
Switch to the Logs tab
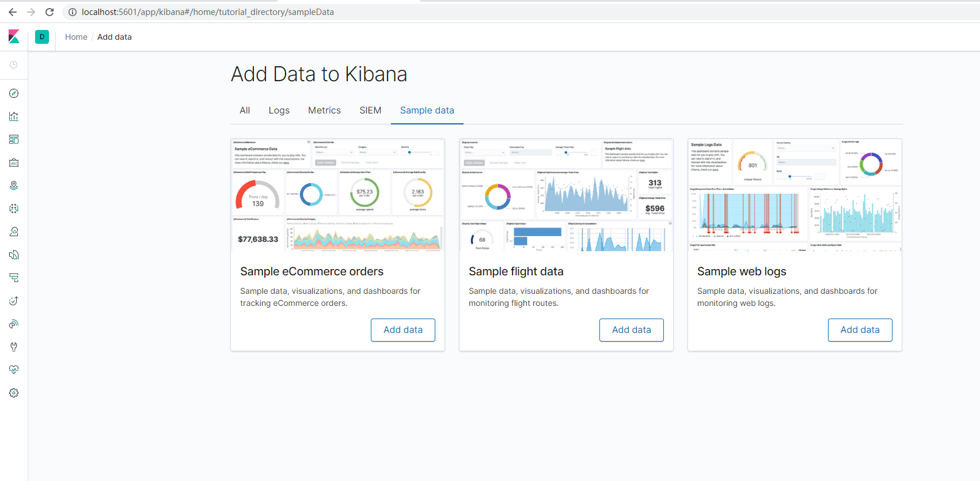click(x=279, y=111)
